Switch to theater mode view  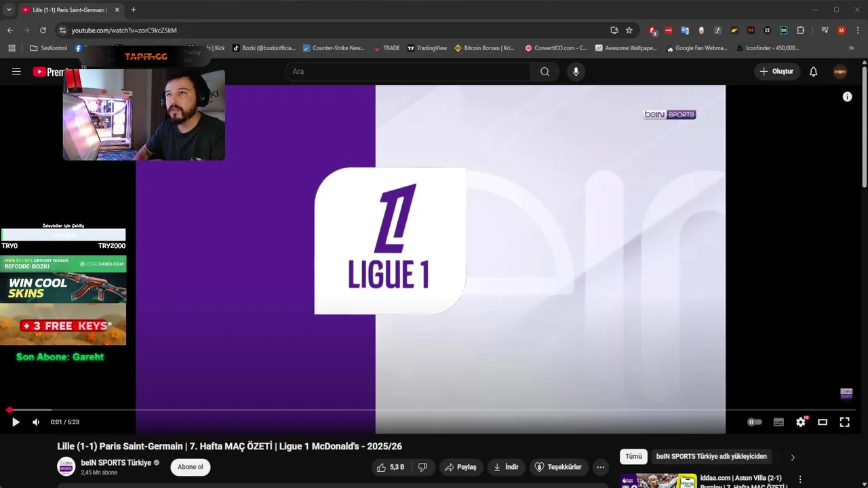(x=823, y=422)
